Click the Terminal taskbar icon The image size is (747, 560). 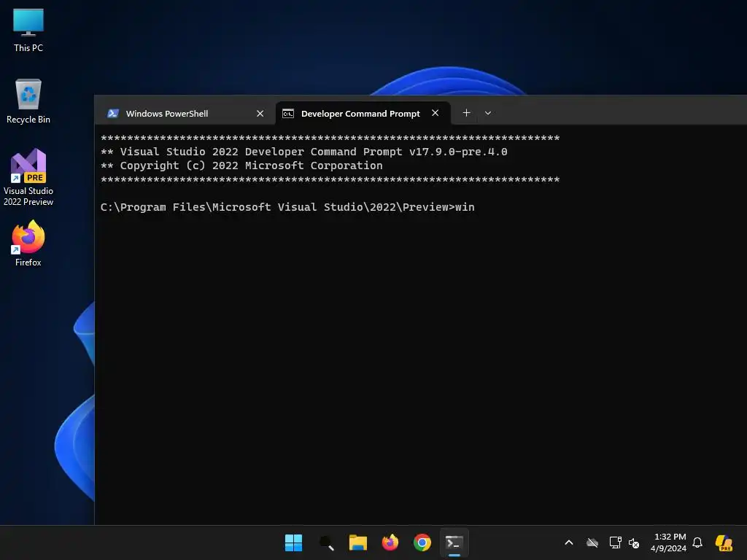click(x=454, y=542)
